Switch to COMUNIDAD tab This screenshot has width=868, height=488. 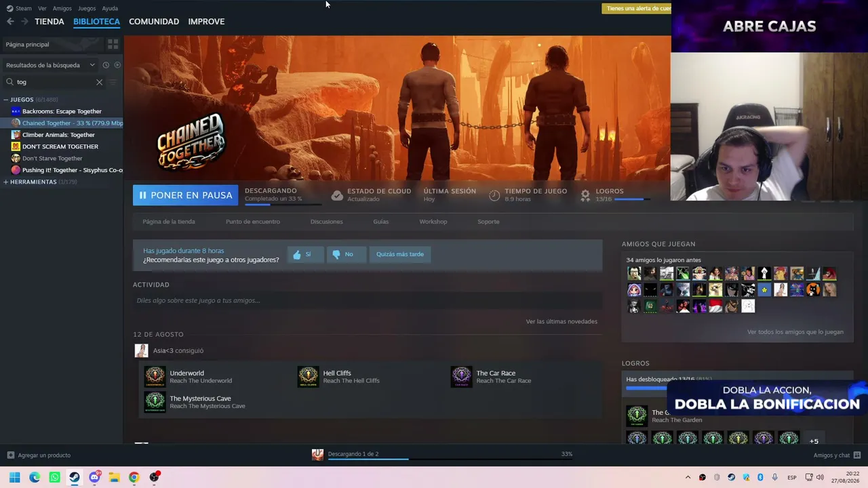pos(154,22)
